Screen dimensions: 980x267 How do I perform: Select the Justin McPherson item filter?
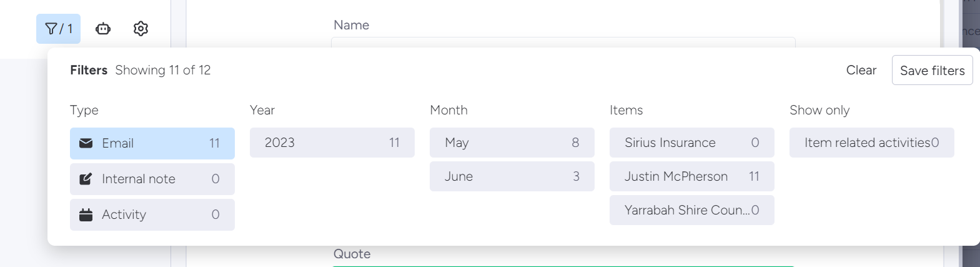point(691,176)
